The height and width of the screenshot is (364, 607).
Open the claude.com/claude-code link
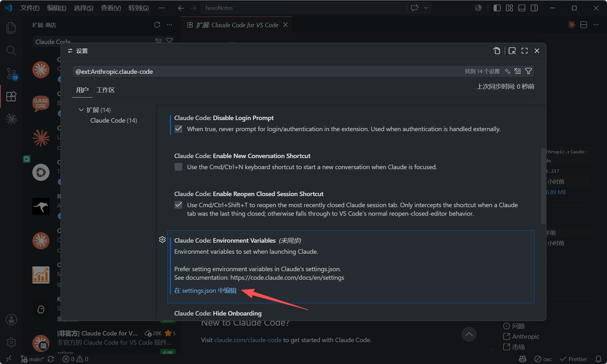tap(248, 340)
